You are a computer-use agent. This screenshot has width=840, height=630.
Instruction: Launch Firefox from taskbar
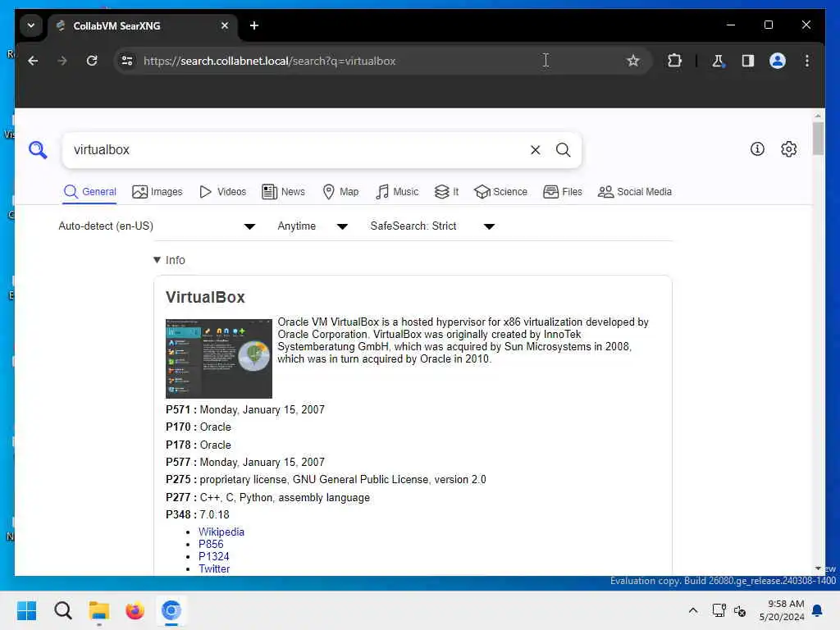point(135,610)
